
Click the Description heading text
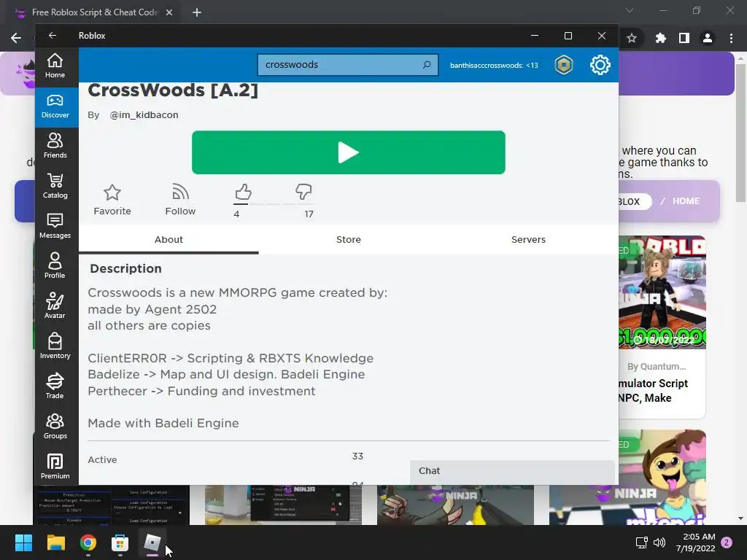point(125,268)
